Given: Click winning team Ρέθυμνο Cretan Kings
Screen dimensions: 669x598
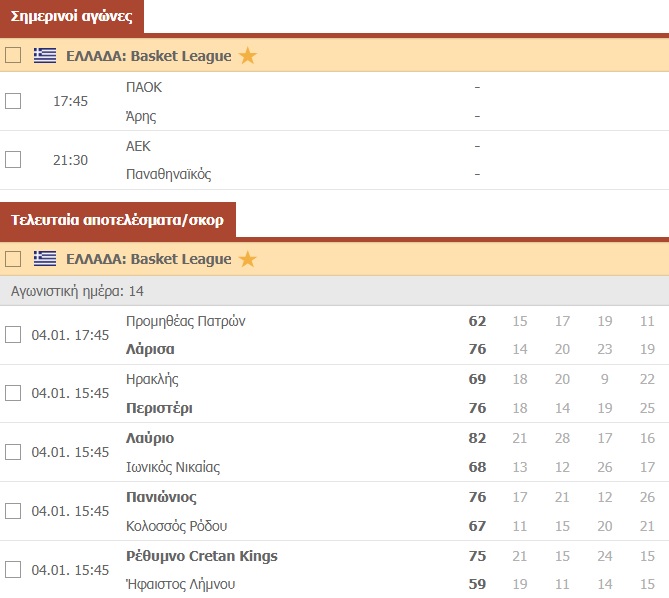Looking at the screenshot, I should point(201,556).
